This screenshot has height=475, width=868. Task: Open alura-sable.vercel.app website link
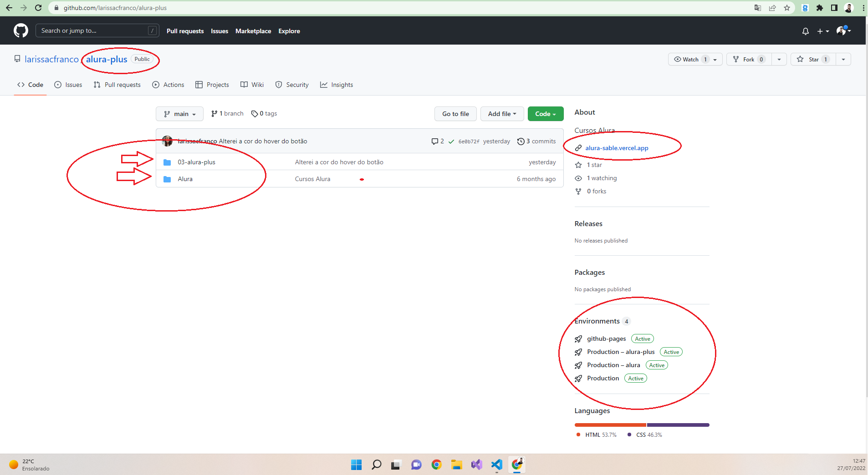[617, 148]
